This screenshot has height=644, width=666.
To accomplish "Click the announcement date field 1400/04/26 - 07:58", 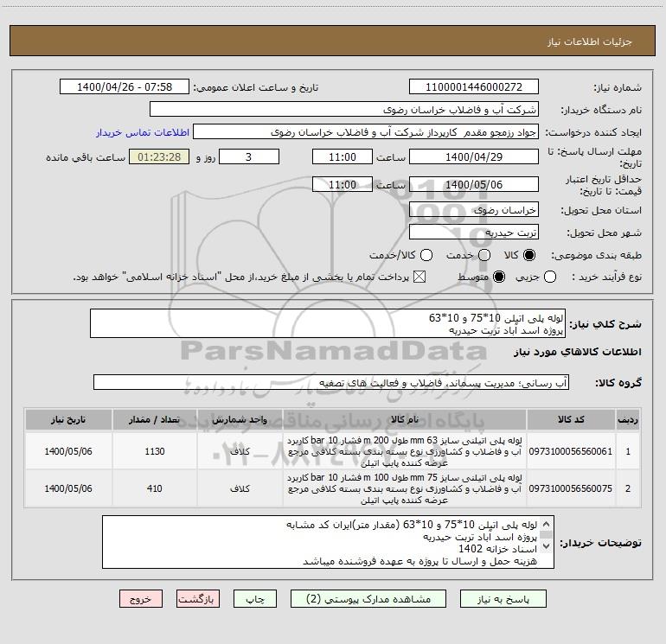I will (x=125, y=87).
